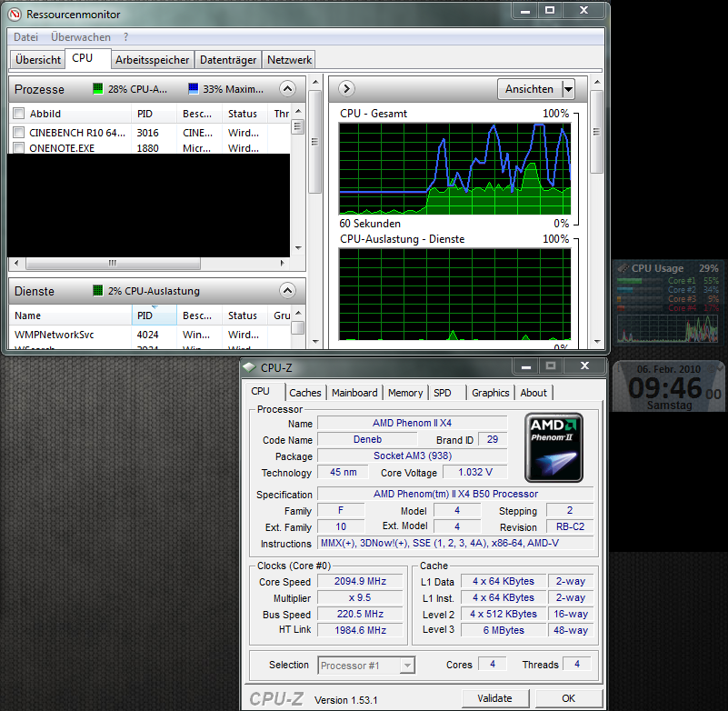
Task: Click the Revision value RB-C2
Action: tap(570, 526)
